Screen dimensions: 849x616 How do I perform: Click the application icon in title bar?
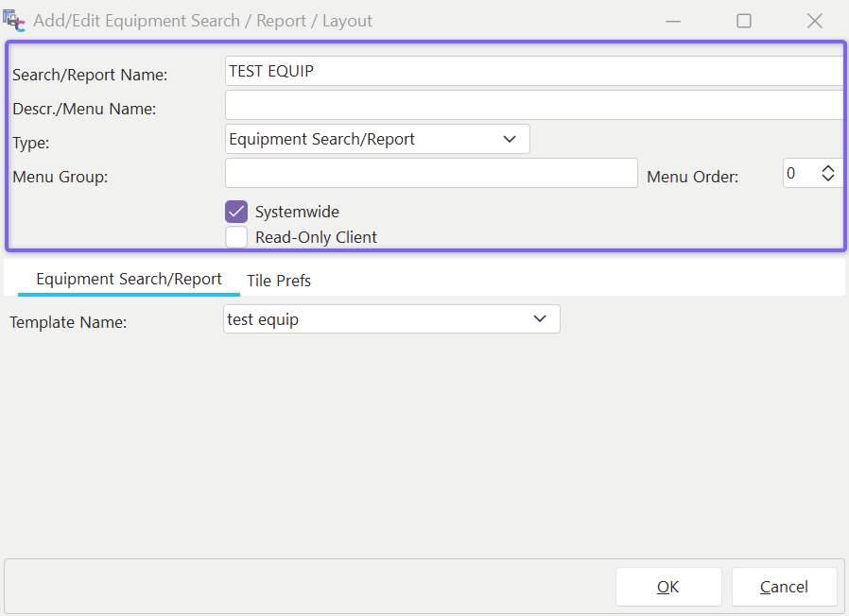click(x=14, y=21)
